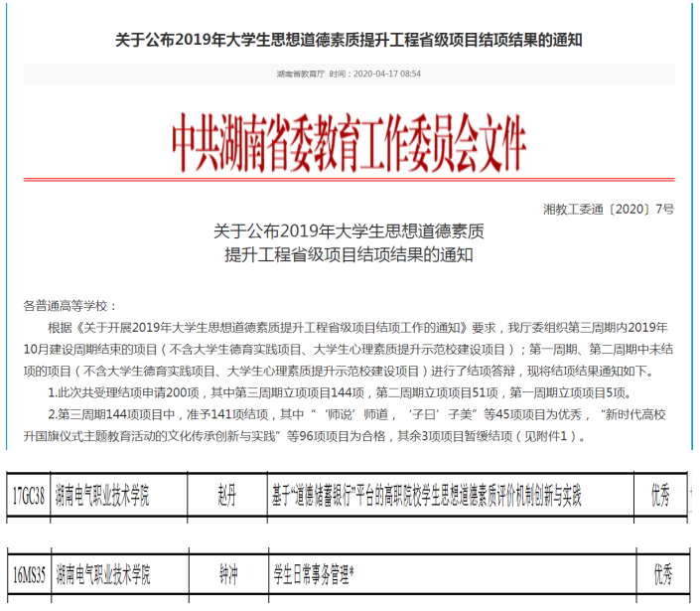This screenshot has width=700, height=611.
Task: Click the red header 中共湖南省委教育工作委员会文件
Action: (349, 143)
